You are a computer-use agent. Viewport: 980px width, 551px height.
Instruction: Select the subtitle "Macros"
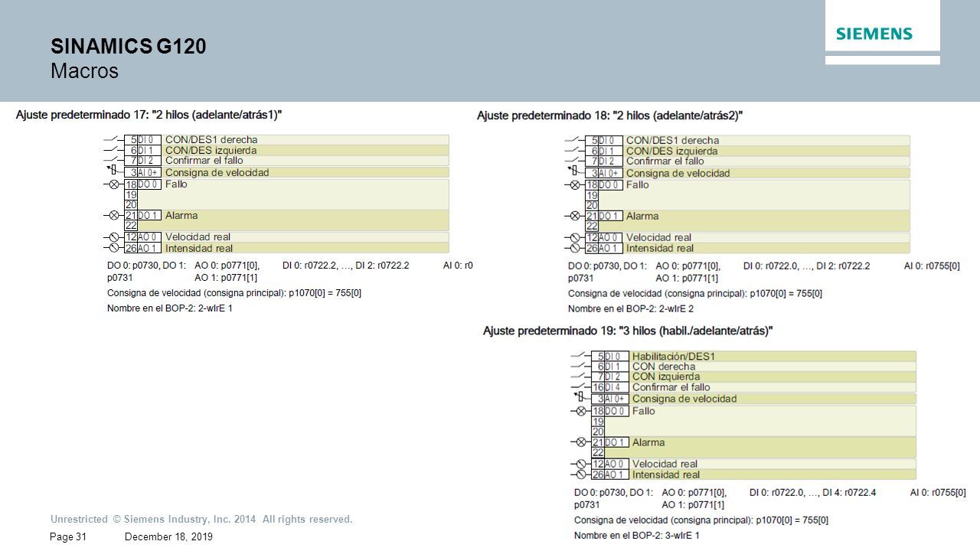pos(84,71)
